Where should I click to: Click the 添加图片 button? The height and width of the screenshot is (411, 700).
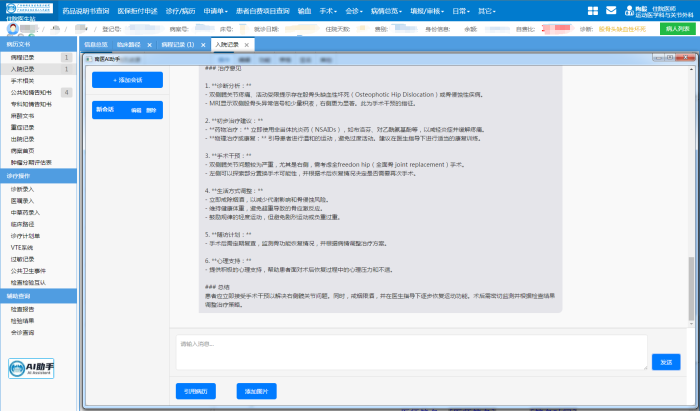[256, 391]
